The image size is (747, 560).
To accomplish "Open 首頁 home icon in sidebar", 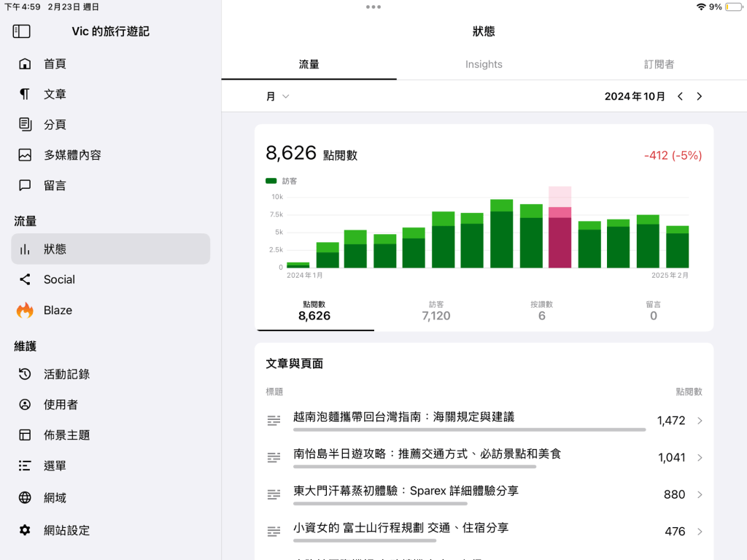I will (25, 63).
